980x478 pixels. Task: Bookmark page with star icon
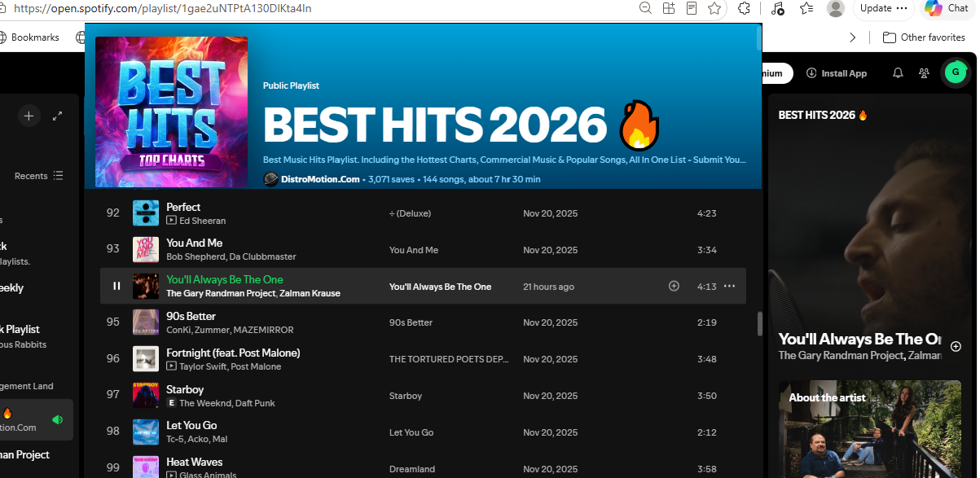[x=714, y=8]
